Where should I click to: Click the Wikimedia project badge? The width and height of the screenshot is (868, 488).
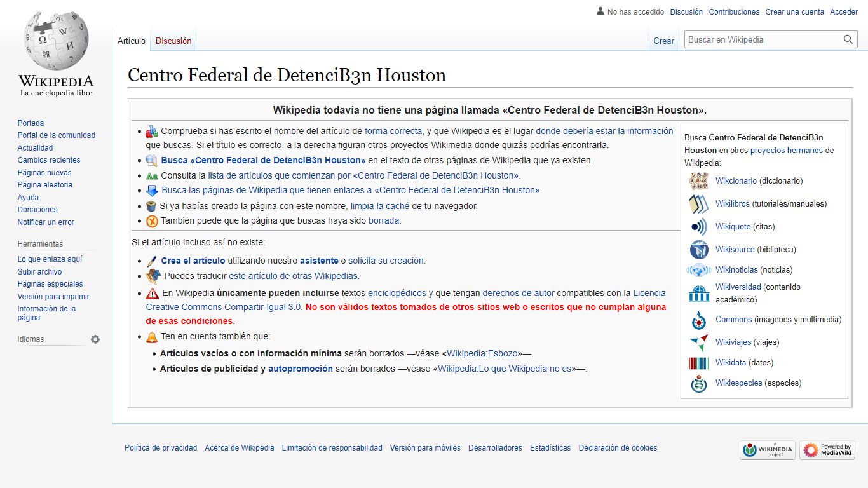768,451
